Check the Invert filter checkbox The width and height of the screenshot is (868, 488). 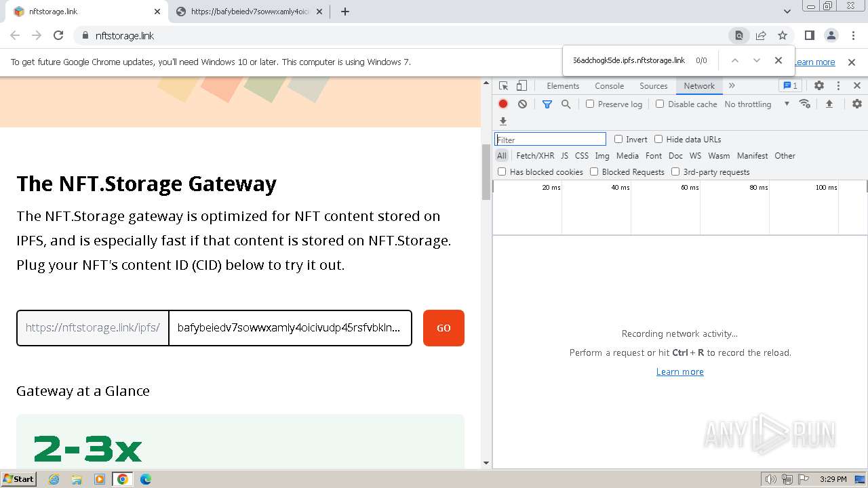(618, 139)
